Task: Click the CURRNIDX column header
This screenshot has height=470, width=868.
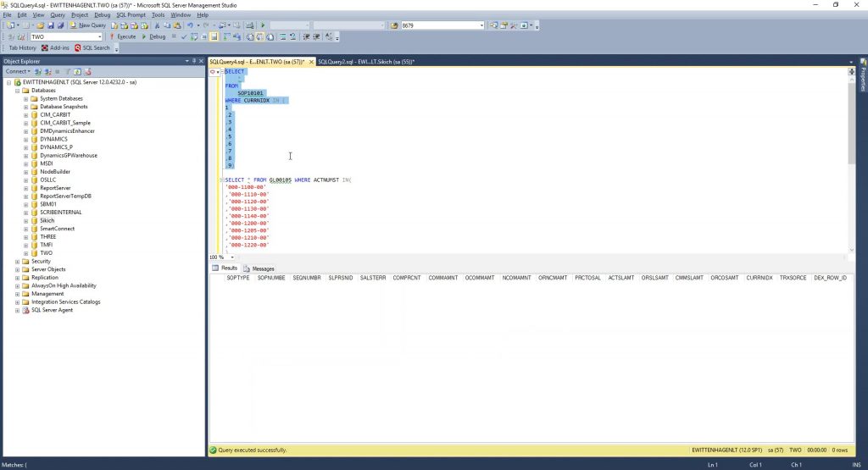Action: click(759, 278)
